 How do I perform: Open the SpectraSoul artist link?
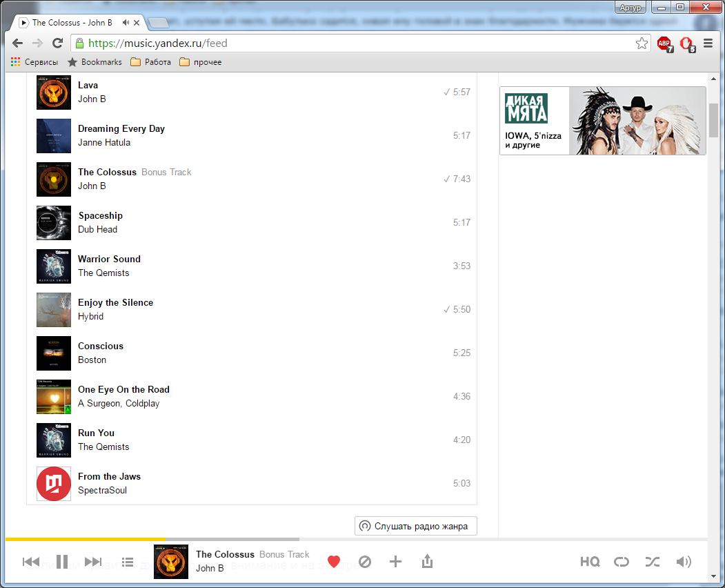[102, 491]
